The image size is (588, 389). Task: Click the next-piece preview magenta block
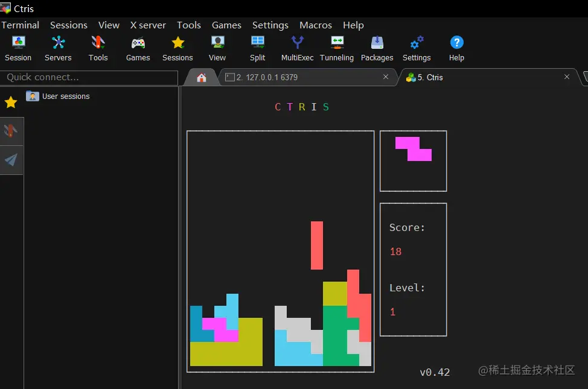pyautogui.click(x=414, y=149)
